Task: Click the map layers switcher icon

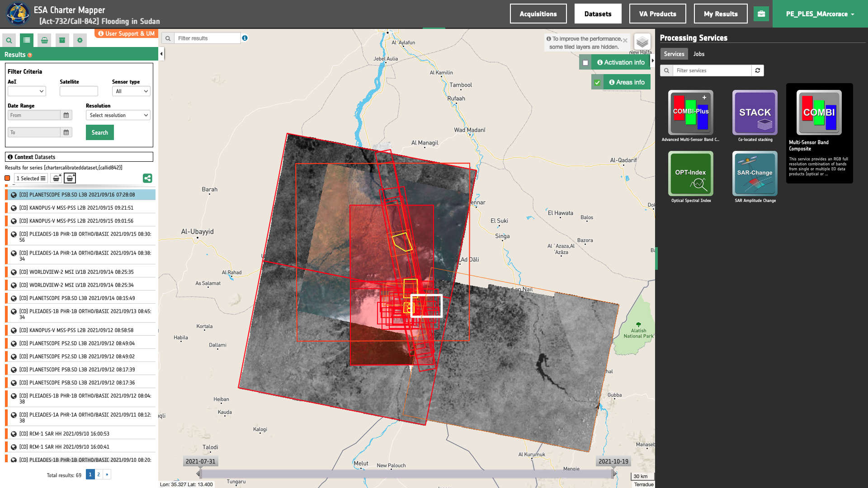Action: (x=642, y=42)
